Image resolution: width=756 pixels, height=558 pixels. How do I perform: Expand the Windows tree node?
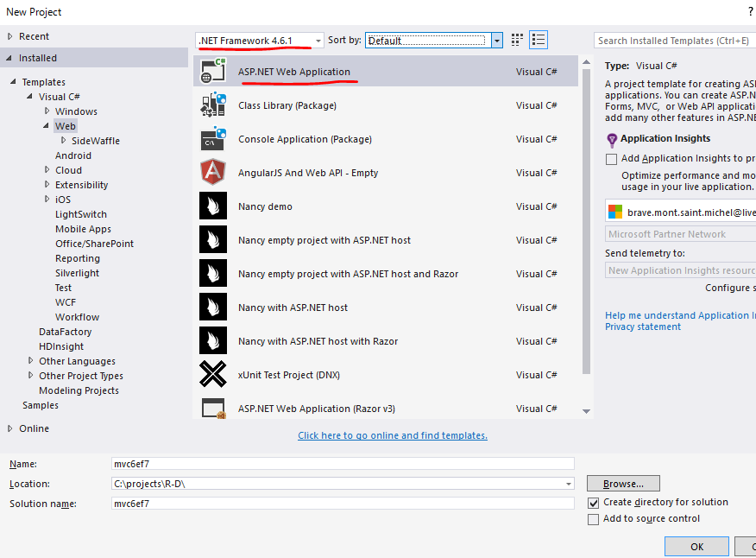47,111
